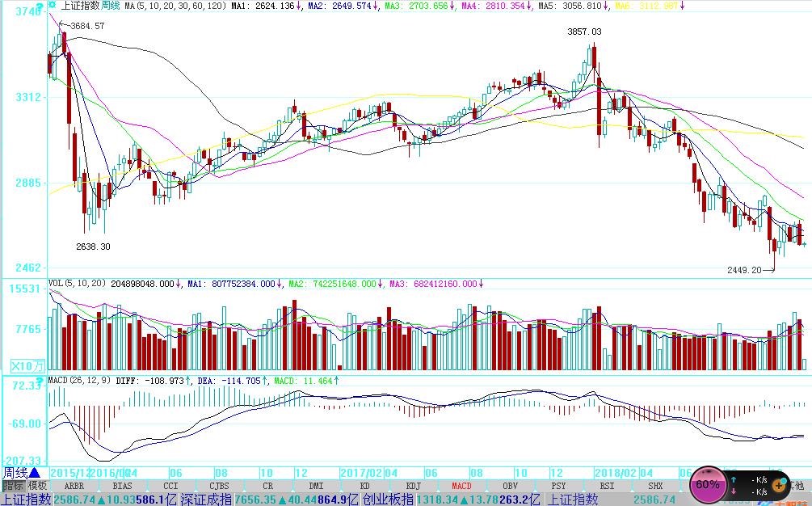This screenshot has height=506, width=812.
Task: Click the 3684.57 high price annotation
Action: tap(87, 26)
